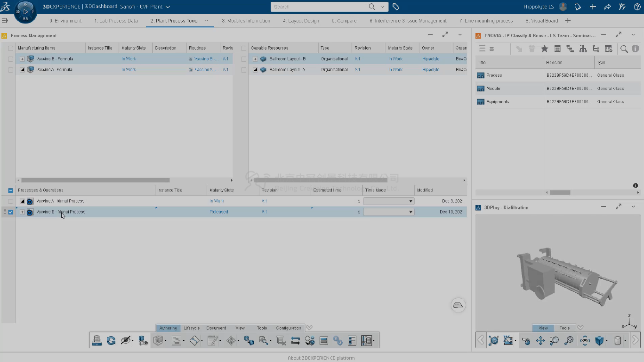
Task: Click the database search icon in Authoring toolbar
Action: [x=263, y=340]
